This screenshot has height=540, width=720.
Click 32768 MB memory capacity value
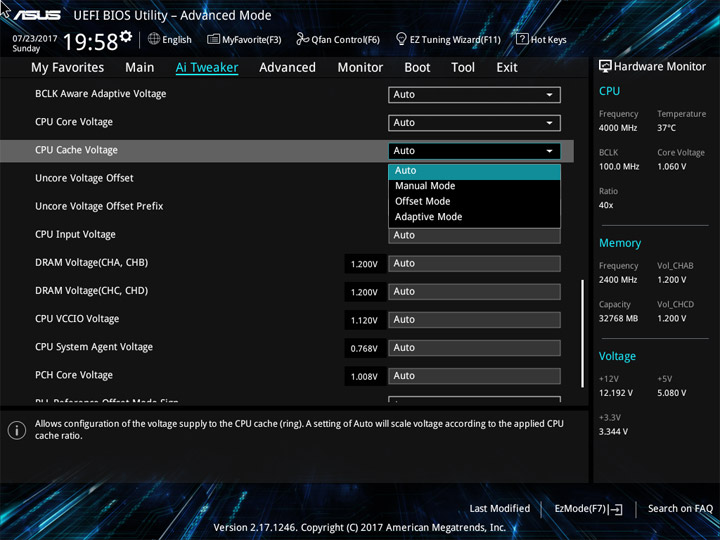click(618, 318)
